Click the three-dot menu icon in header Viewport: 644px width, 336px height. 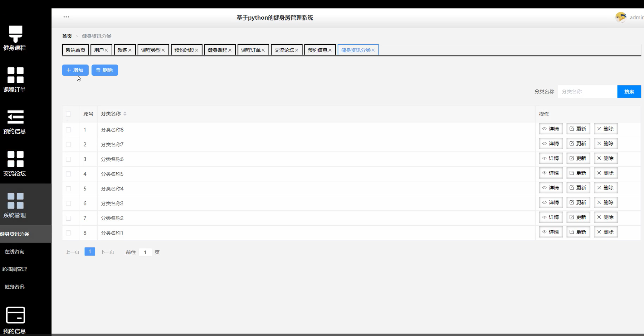(x=66, y=17)
